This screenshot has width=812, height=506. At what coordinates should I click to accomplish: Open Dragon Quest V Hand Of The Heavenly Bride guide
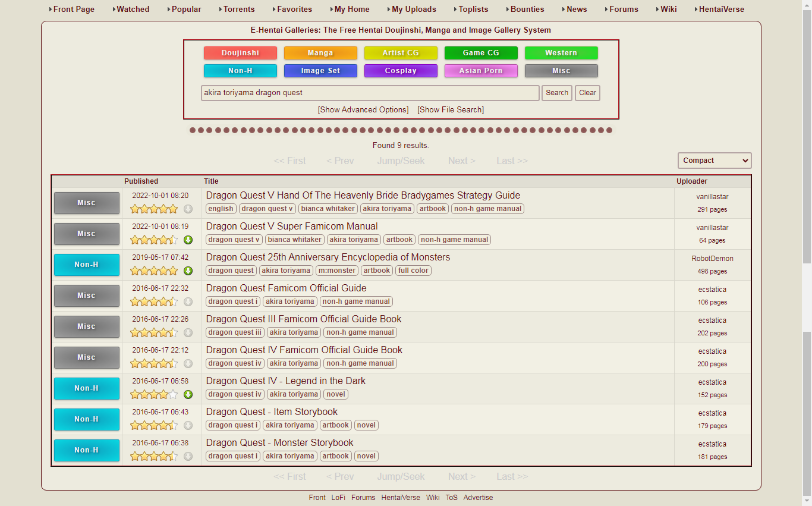(x=363, y=196)
